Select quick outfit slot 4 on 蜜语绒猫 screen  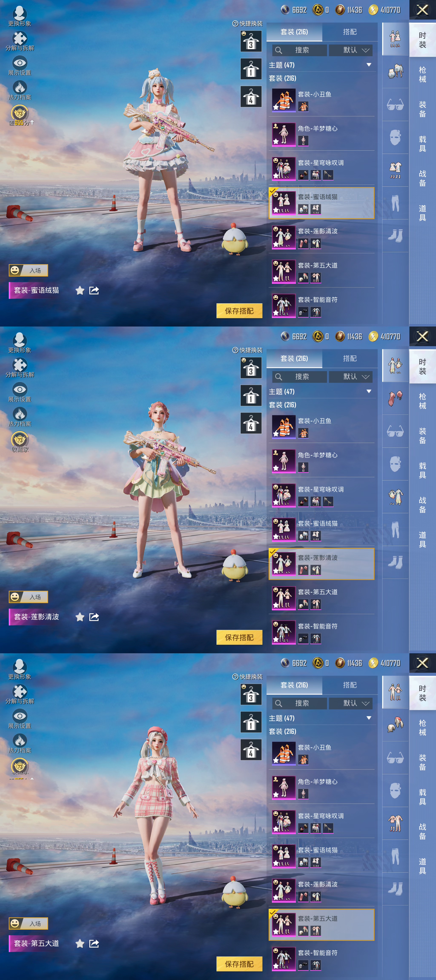click(251, 97)
